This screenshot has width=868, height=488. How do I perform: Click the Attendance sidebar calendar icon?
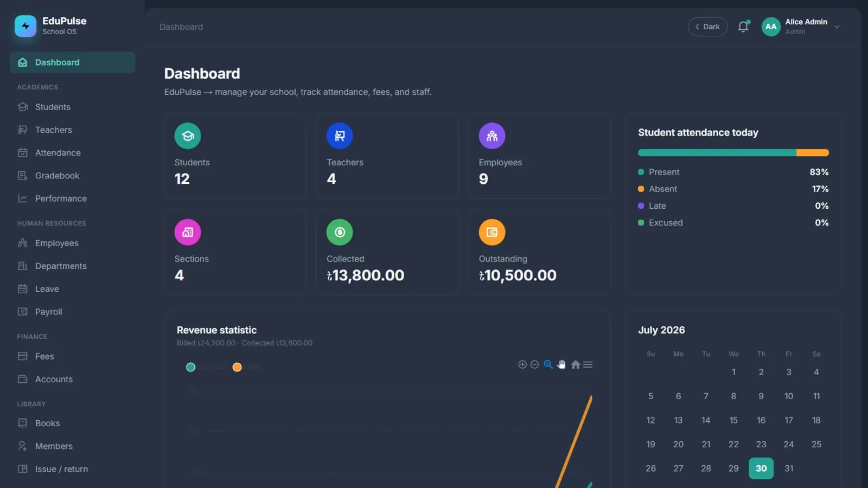[23, 152]
